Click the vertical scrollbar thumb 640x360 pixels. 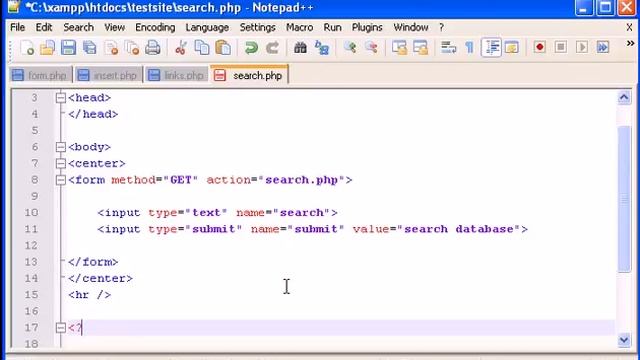click(x=624, y=199)
